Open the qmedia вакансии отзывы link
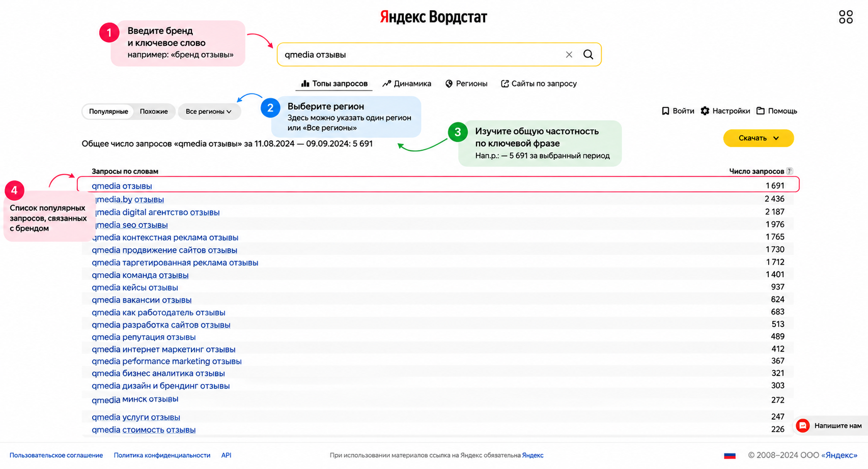 [x=142, y=300]
